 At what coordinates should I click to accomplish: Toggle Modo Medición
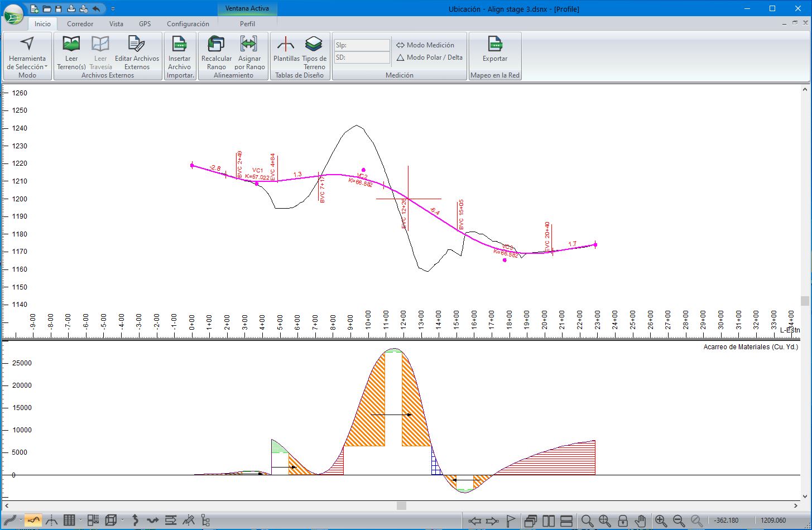tap(425, 45)
